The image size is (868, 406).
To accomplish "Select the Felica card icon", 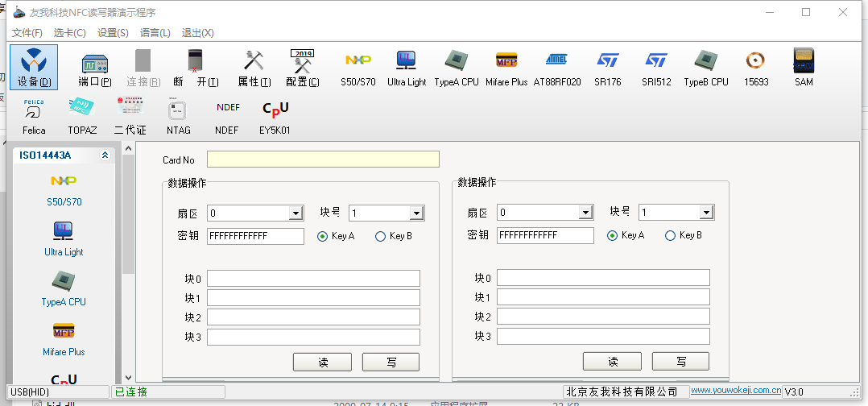I will pos(34,115).
